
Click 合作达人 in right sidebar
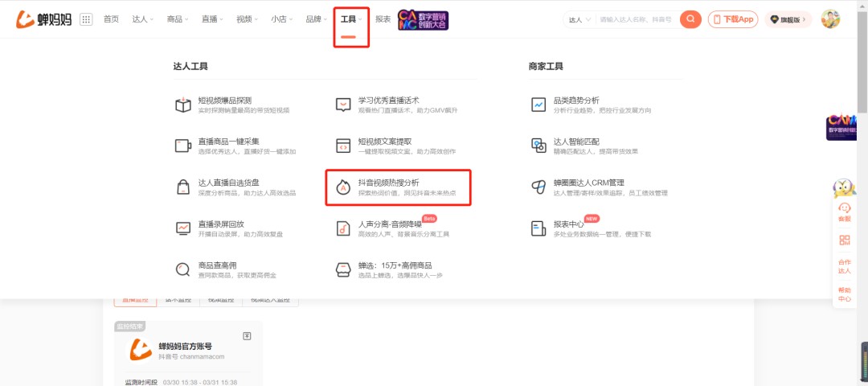pyautogui.click(x=844, y=266)
